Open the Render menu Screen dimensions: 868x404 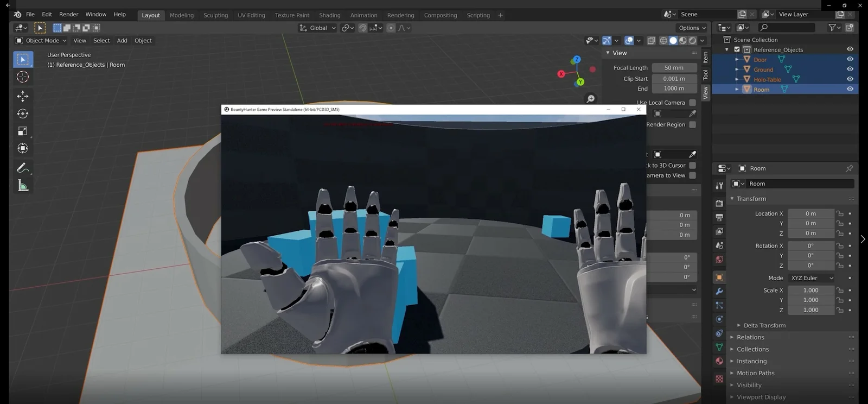68,15
